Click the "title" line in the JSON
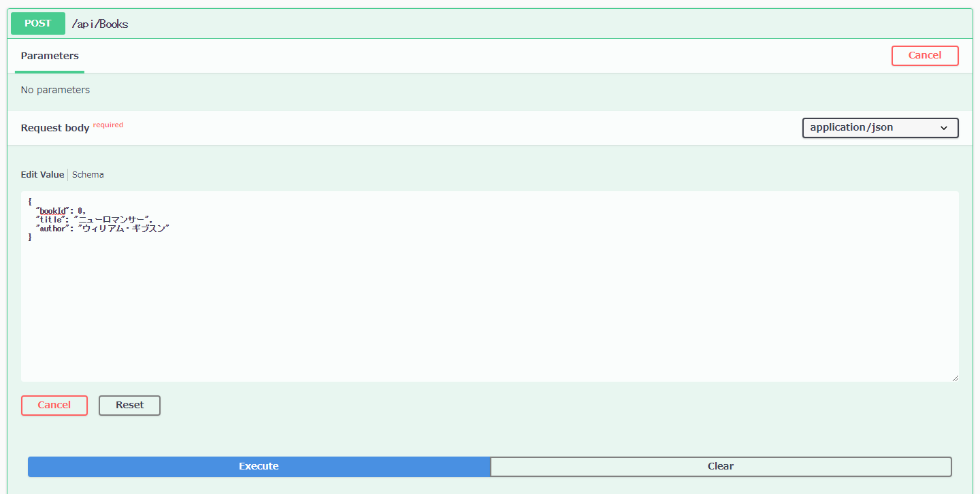The height and width of the screenshot is (494, 980). [93, 220]
